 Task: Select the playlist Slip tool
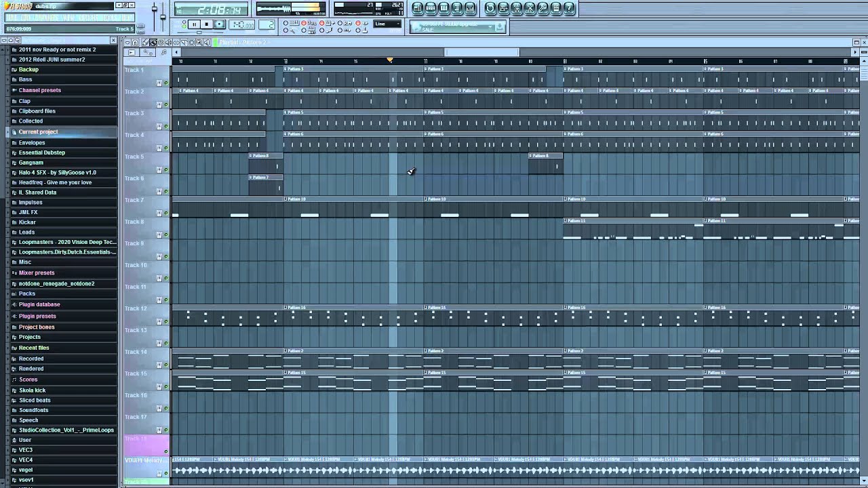(176, 42)
